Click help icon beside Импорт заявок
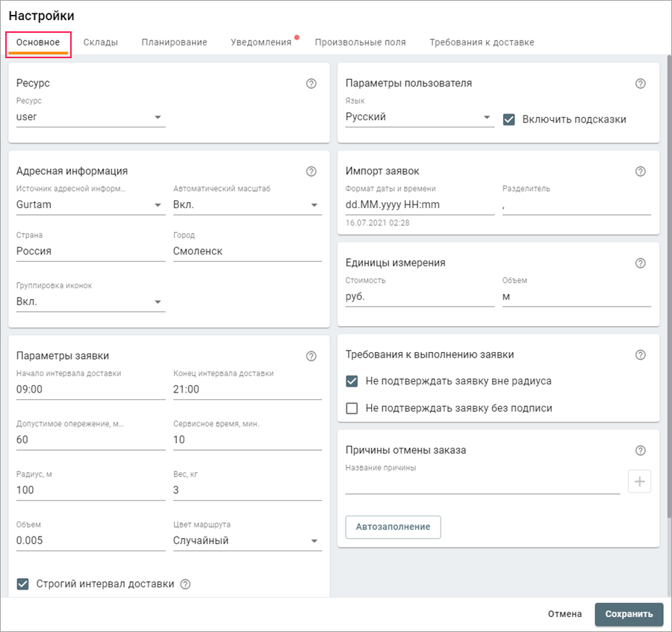672x632 pixels. (x=640, y=172)
